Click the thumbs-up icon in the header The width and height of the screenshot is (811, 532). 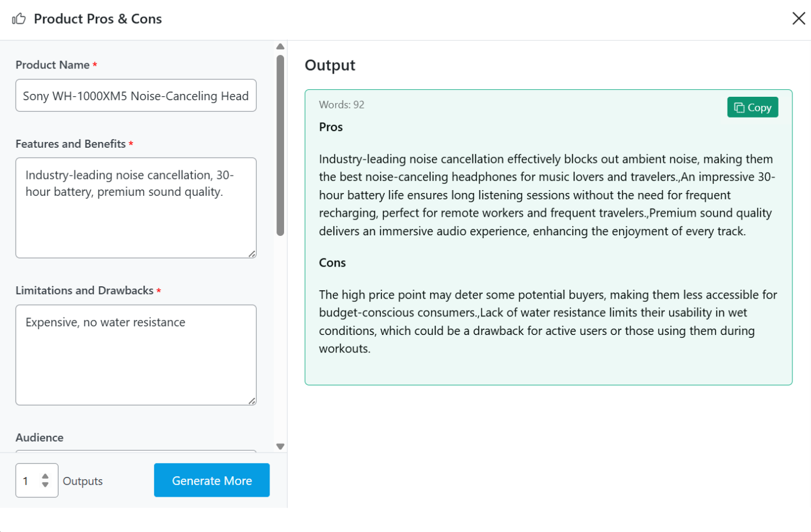coord(19,19)
